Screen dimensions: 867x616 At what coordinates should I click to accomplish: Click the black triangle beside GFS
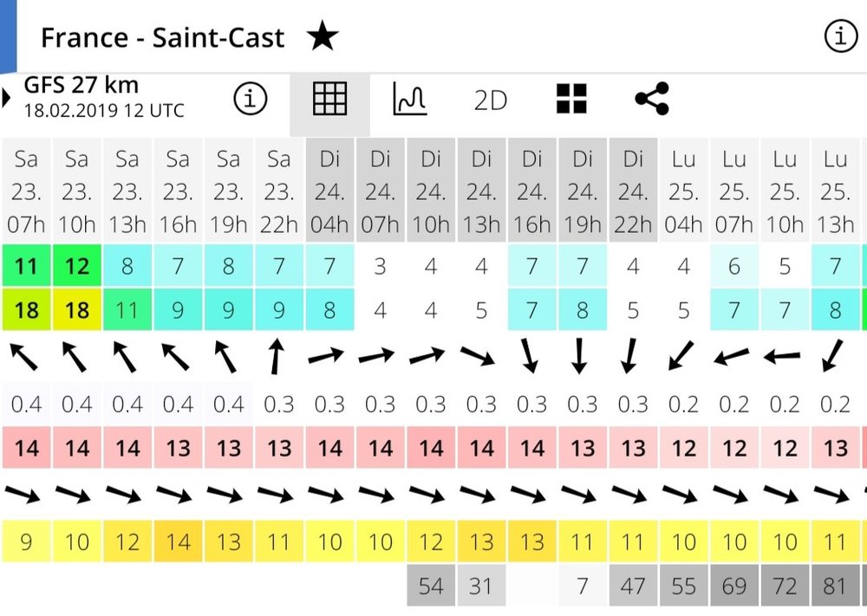pyautogui.click(x=6, y=98)
